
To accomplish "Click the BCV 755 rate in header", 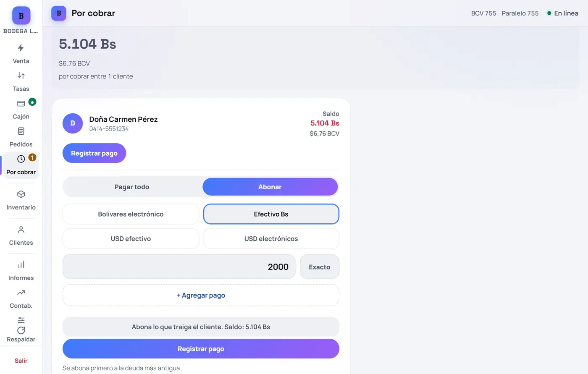I will pos(483,13).
